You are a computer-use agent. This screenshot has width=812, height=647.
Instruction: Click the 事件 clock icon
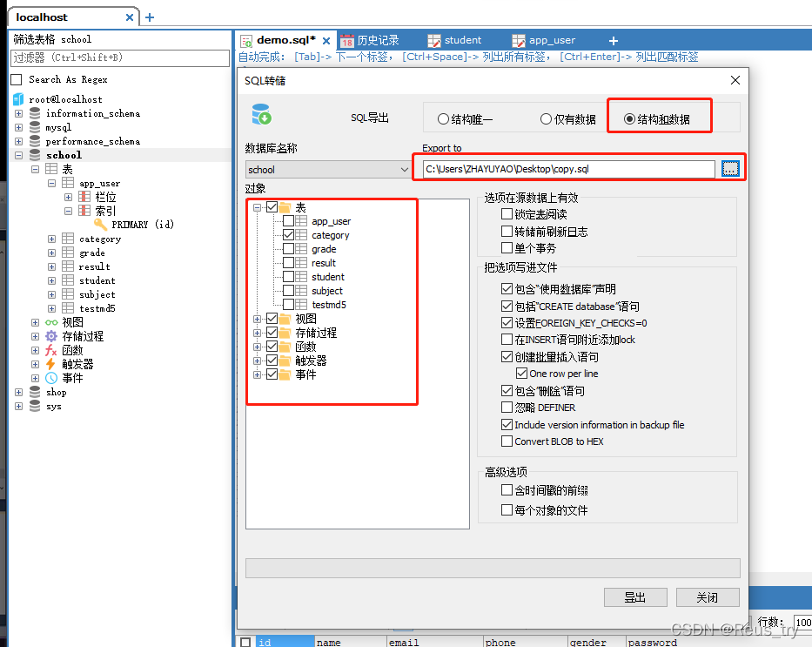click(x=51, y=378)
